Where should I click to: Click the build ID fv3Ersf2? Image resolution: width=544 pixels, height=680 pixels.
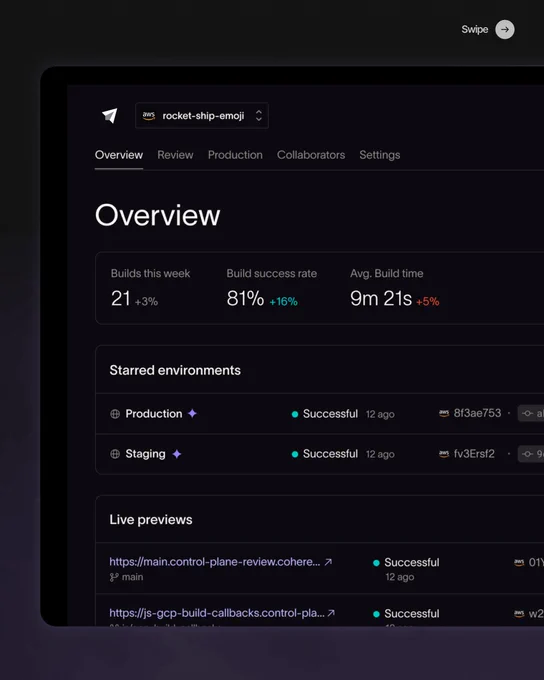(474, 454)
